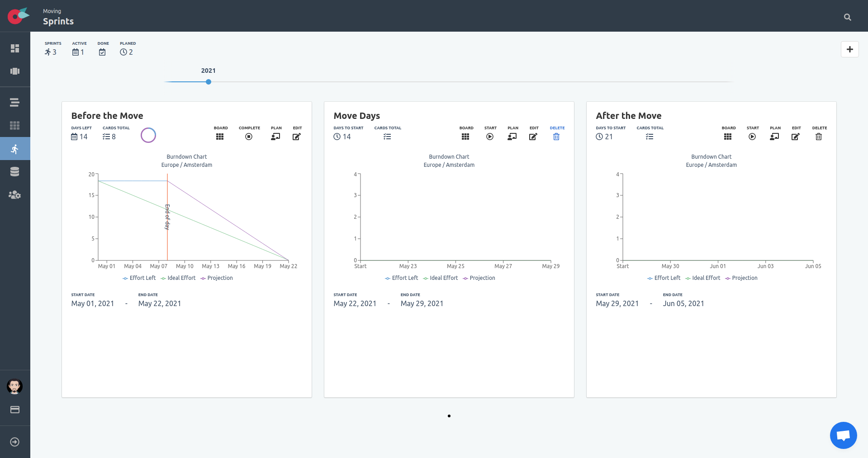The width and height of the screenshot is (868, 458).
Task: Click the Cards Total icon in Move Days
Action: (x=387, y=137)
